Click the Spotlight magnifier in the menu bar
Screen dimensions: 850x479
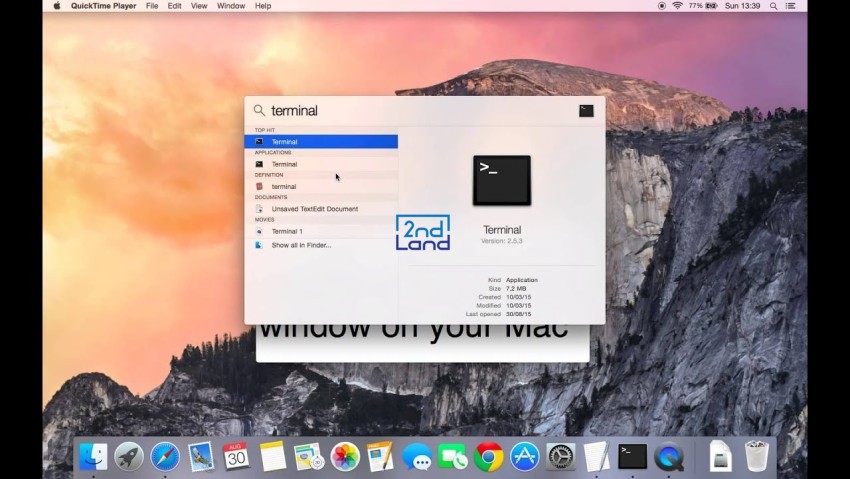pos(774,6)
